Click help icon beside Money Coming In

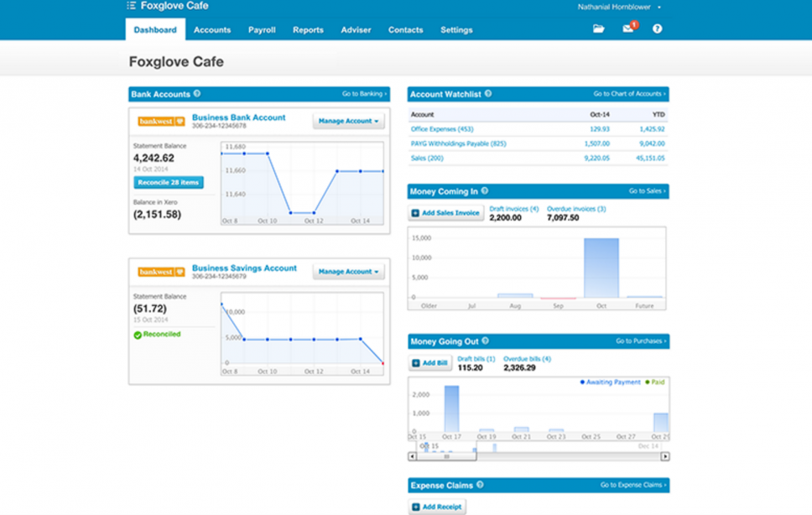coord(485,191)
